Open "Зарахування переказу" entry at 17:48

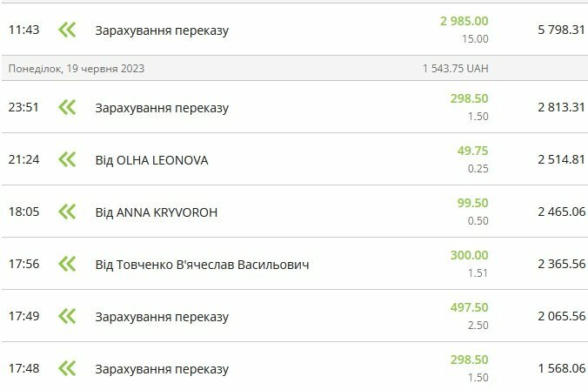click(x=162, y=369)
